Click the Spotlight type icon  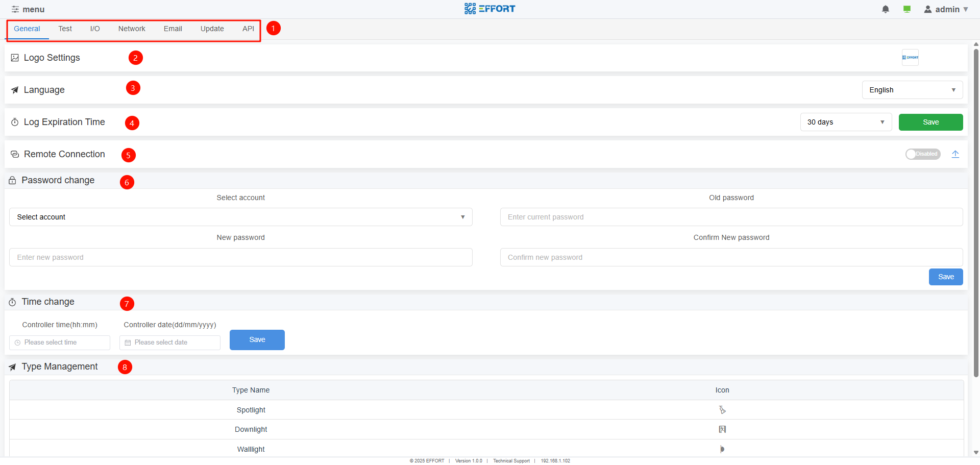[x=722, y=410]
